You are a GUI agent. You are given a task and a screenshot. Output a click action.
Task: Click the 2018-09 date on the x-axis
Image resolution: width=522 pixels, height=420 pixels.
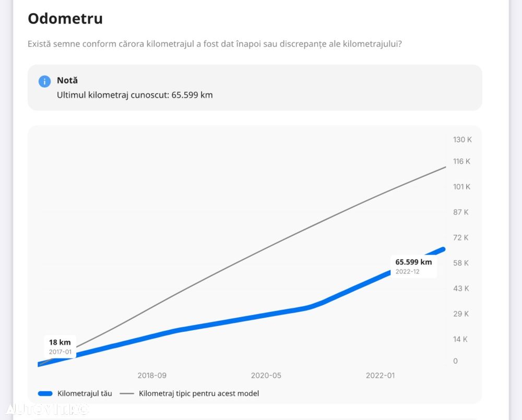pos(152,375)
